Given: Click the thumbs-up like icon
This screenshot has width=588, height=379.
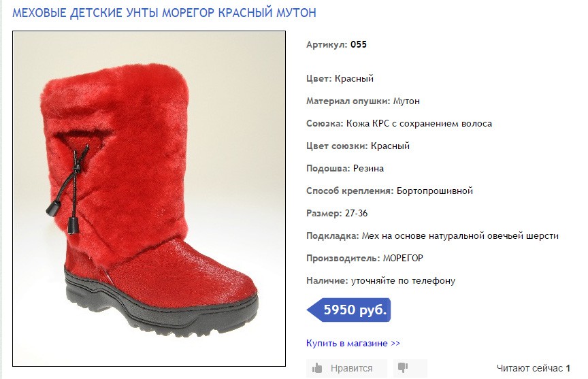Looking at the screenshot, I should [x=317, y=368].
